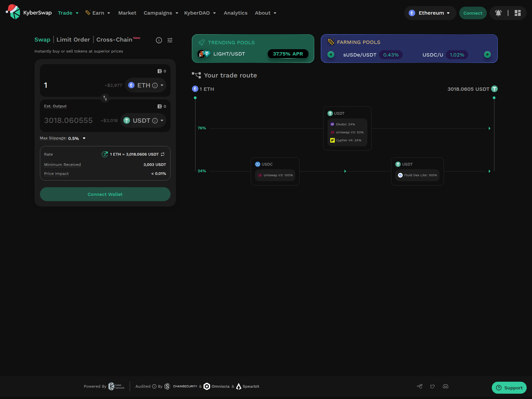Click the Connect Wallet button
Screen dimensions: 532x399
[x=105, y=194]
